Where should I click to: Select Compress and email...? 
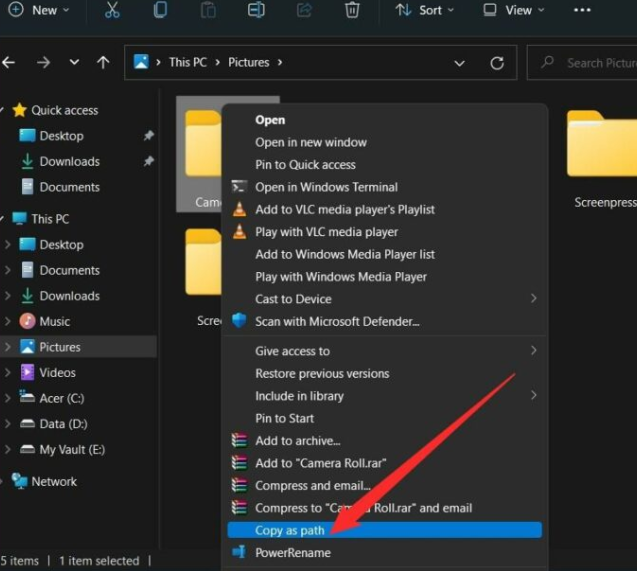[x=384, y=485]
